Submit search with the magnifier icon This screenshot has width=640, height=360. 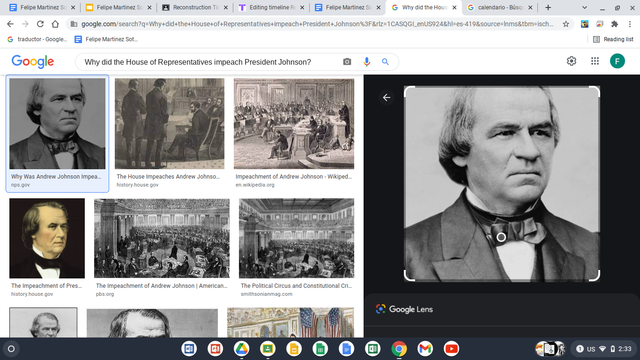[385, 62]
